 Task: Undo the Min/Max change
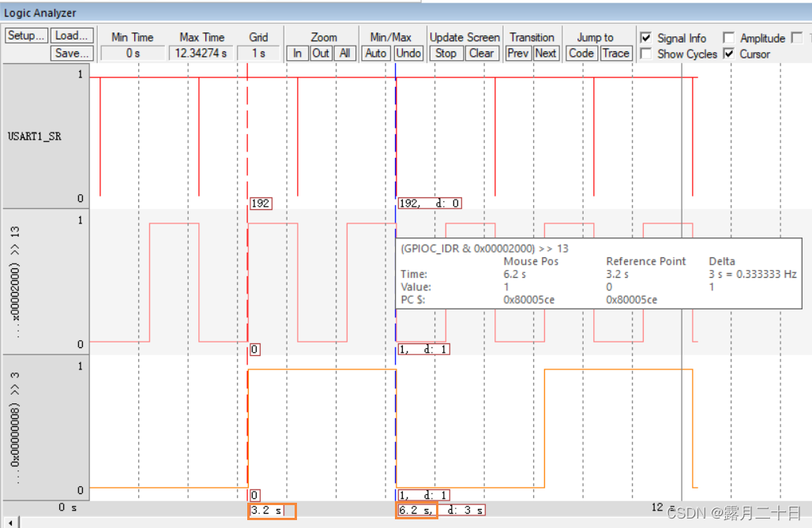[408, 54]
